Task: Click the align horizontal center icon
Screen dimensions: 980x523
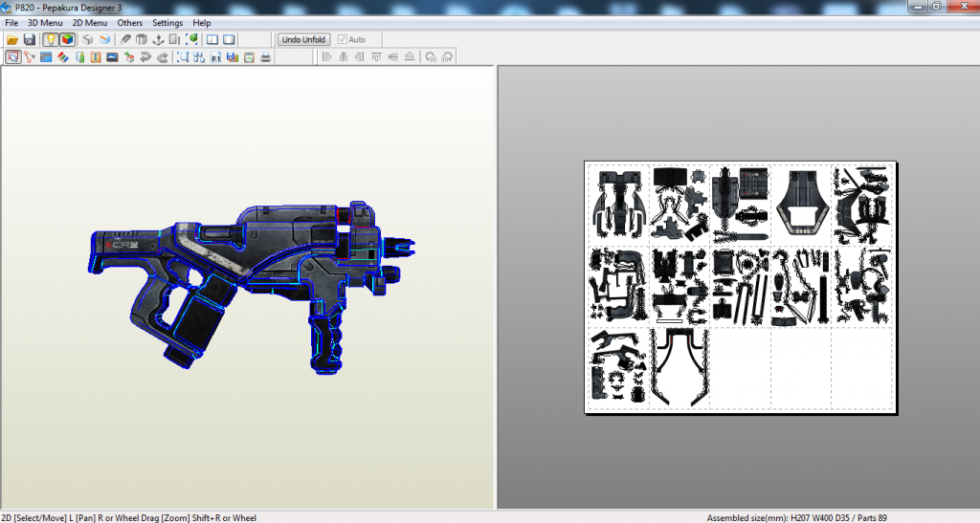Action: click(x=344, y=56)
